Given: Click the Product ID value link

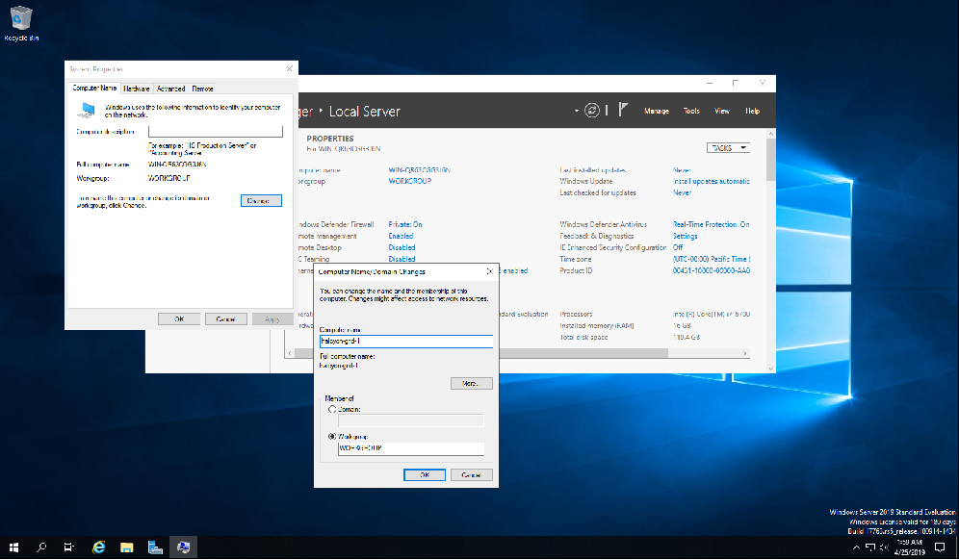Looking at the screenshot, I should click(712, 270).
